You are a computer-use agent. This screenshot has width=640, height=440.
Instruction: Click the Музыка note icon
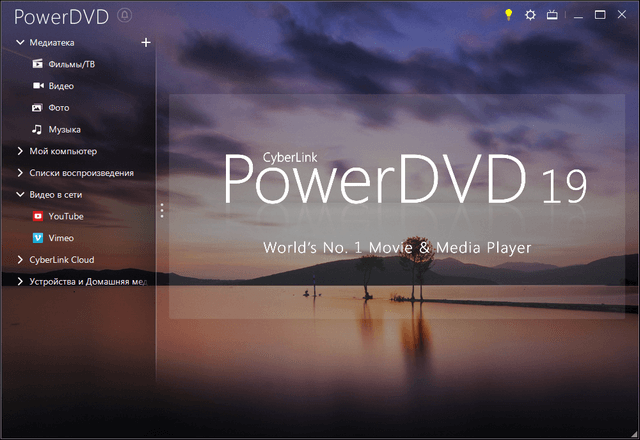[x=37, y=129]
